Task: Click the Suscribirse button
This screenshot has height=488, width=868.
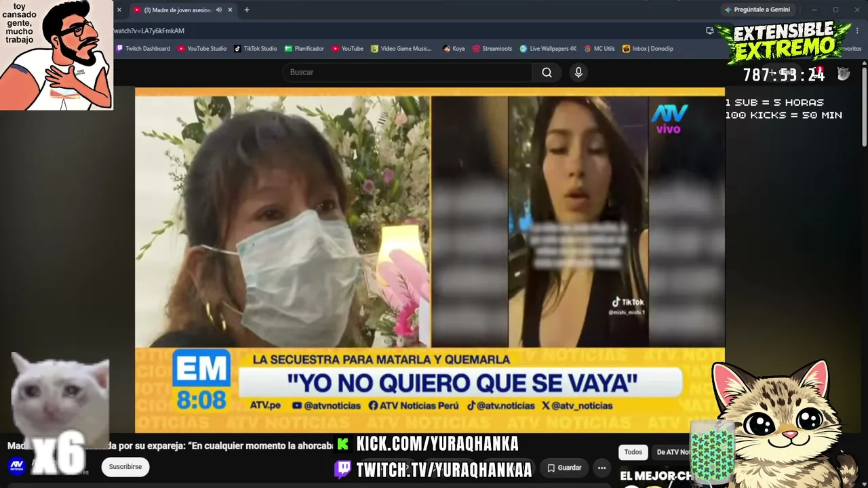Action: coord(125,466)
